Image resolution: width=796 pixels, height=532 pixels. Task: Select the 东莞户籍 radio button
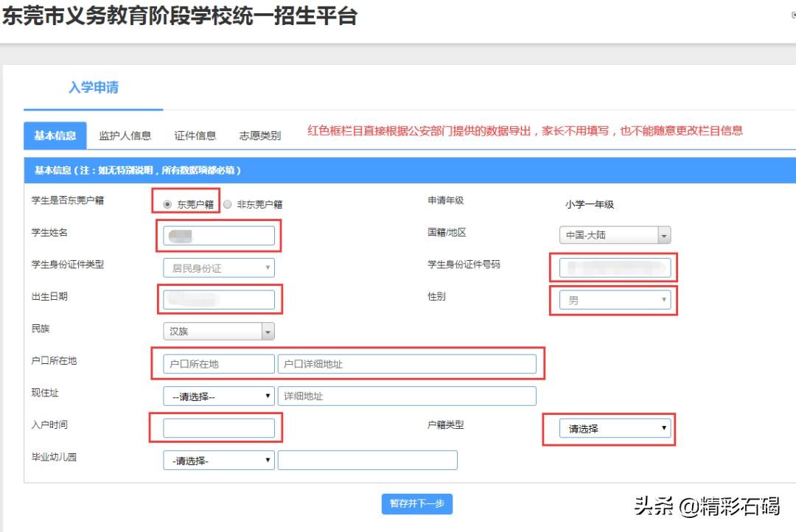167,205
